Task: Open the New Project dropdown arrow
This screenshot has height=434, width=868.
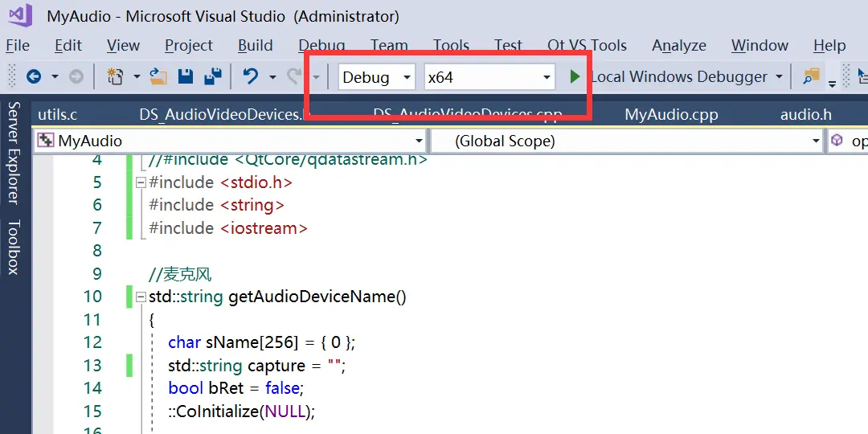Action: pyautogui.click(x=136, y=76)
